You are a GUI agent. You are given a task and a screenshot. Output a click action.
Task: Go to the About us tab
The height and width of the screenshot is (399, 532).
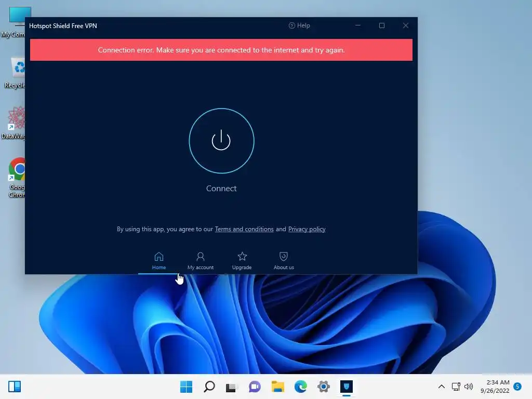[284, 261]
